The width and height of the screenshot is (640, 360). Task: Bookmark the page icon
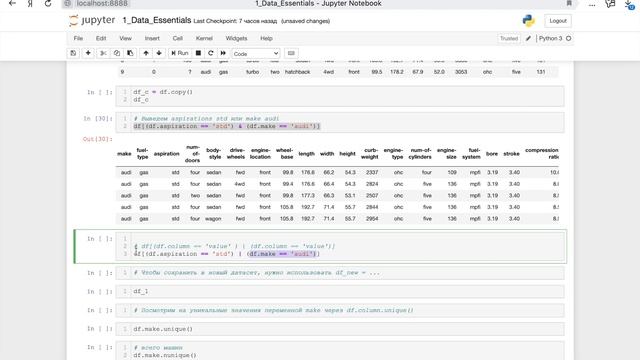(x=569, y=4)
